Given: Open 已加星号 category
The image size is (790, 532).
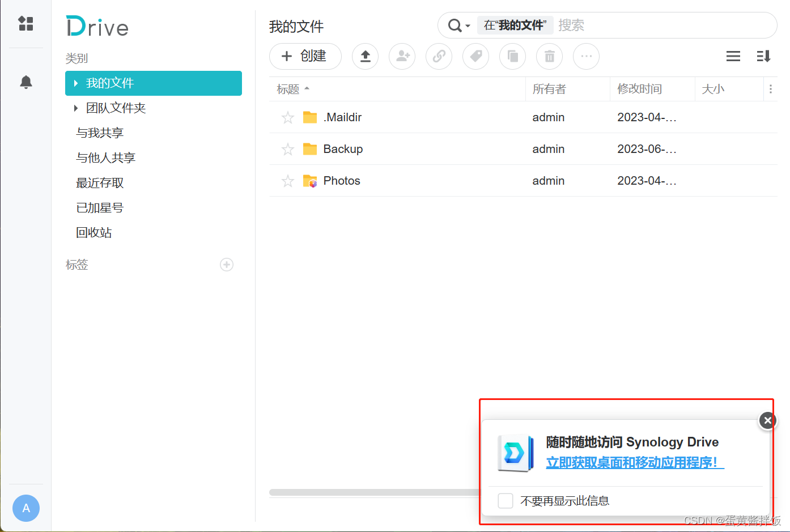Looking at the screenshot, I should 100,208.
